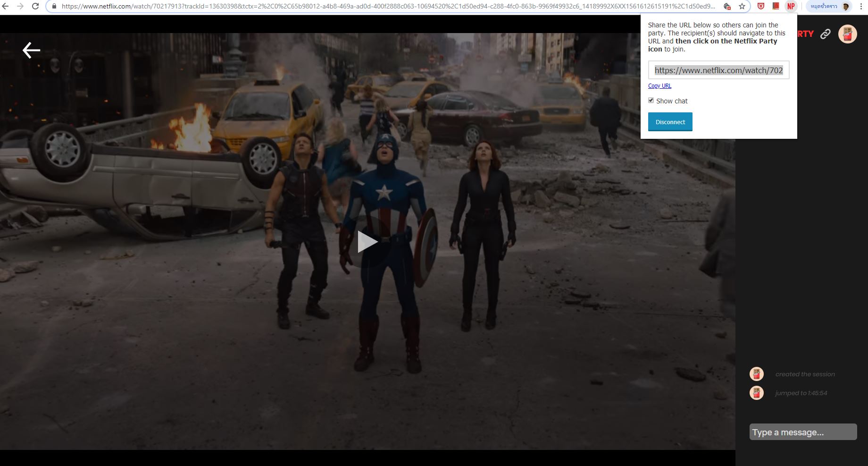This screenshot has height=466, width=868.
Task: Click avatar next to 'created the session'
Action: (x=757, y=374)
